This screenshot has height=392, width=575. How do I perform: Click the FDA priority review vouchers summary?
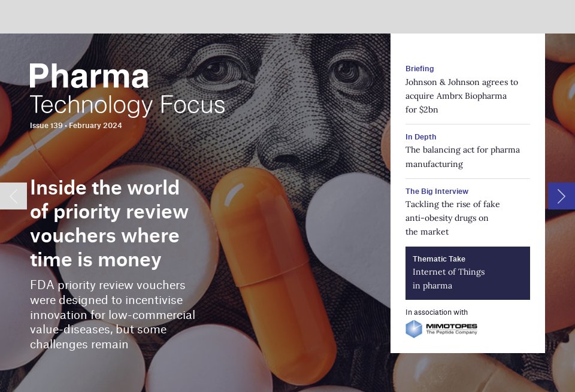point(113,315)
